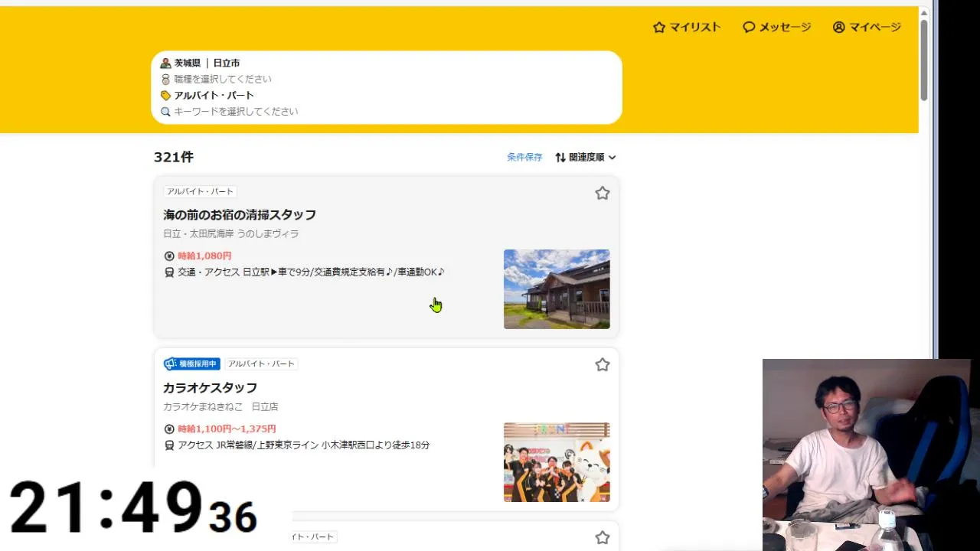The width and height of the screenshot is (980, 551).
Task: Open the 関連度順 sort dropdown
Action: pos(586,157)
